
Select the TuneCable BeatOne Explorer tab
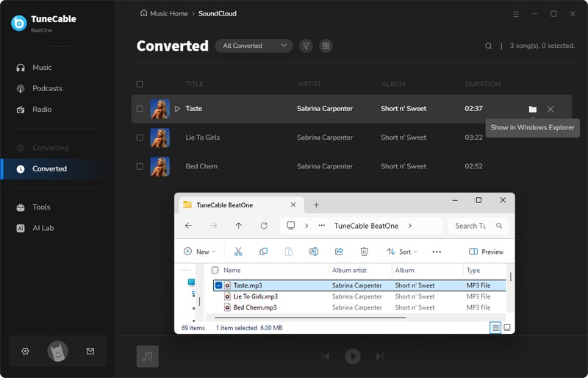tap(242, 205)
